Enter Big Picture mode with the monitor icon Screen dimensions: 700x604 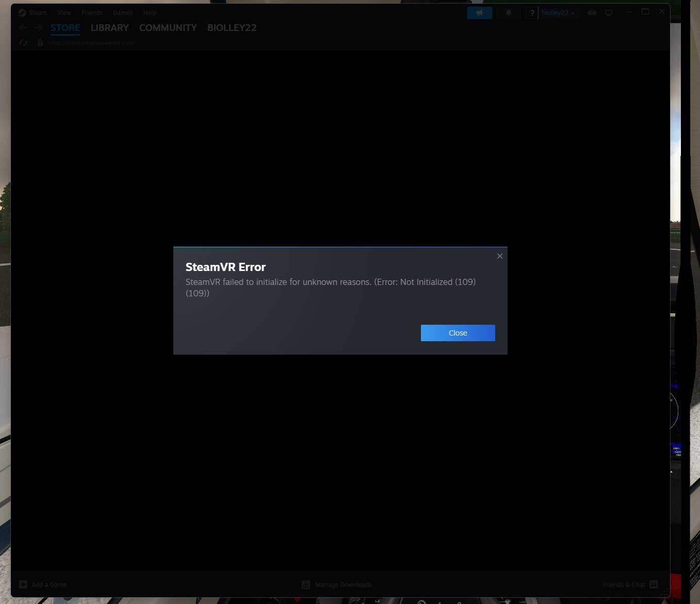(609, 13)
